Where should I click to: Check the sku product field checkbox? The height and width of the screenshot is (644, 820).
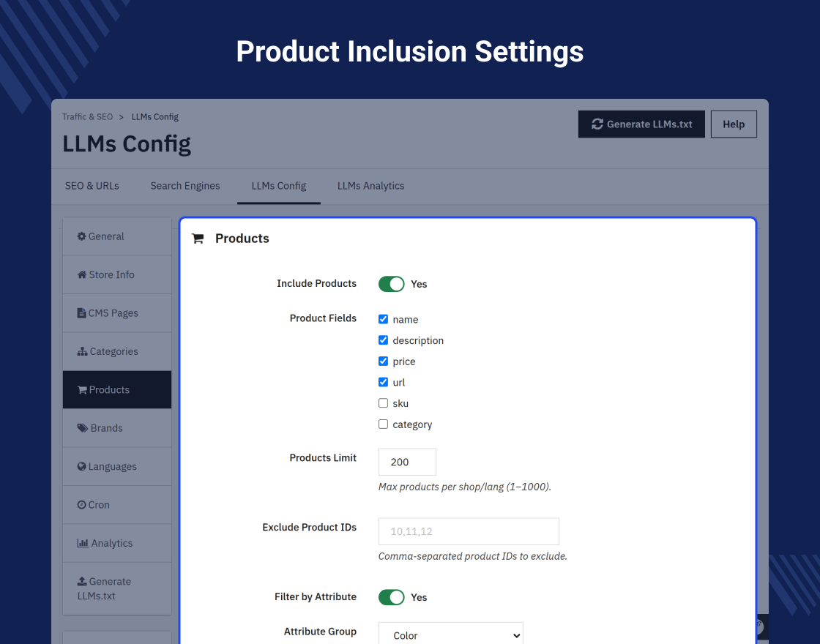[x=384, y=403]
